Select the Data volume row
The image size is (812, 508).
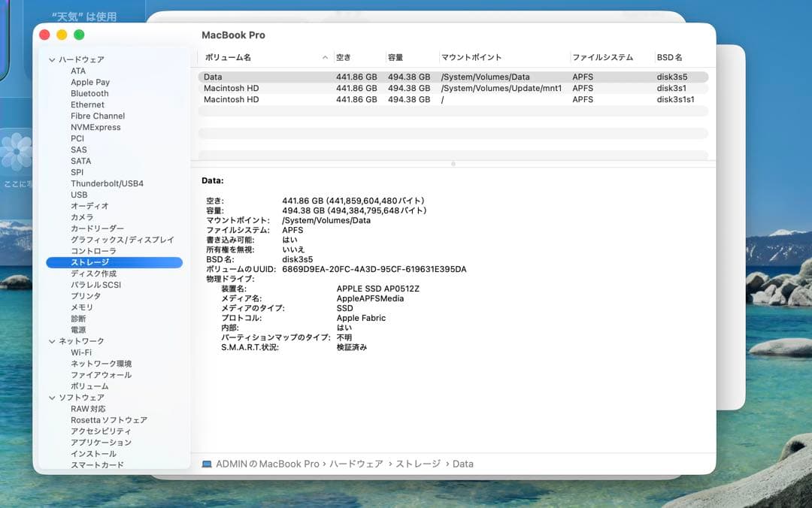[453, 77]
